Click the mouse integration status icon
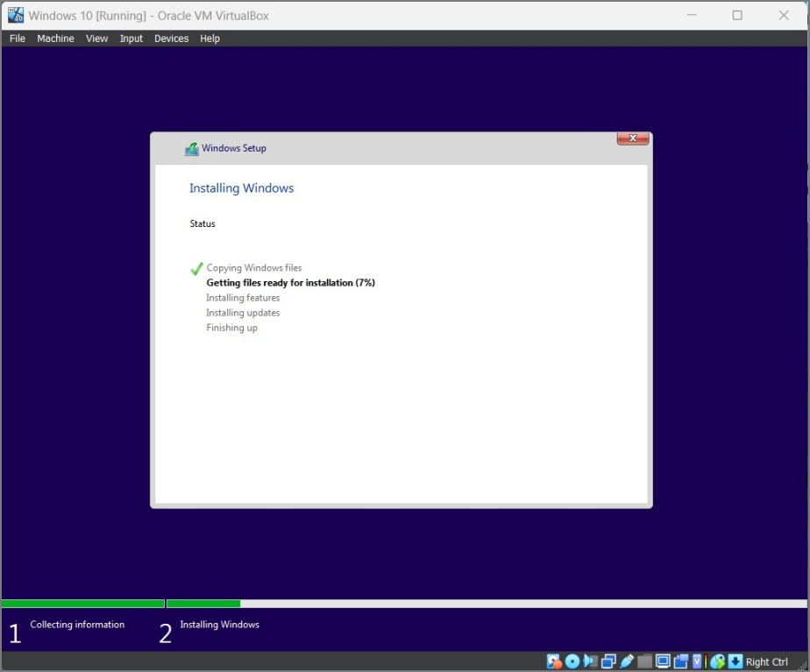 [719, 661]
